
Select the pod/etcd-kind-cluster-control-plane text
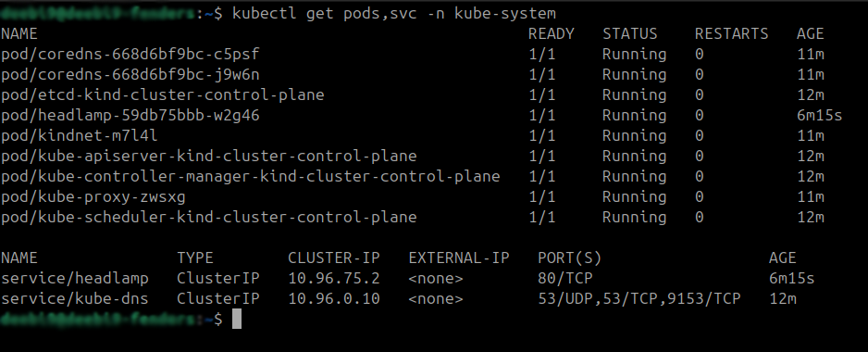click(x=162, y=95)
